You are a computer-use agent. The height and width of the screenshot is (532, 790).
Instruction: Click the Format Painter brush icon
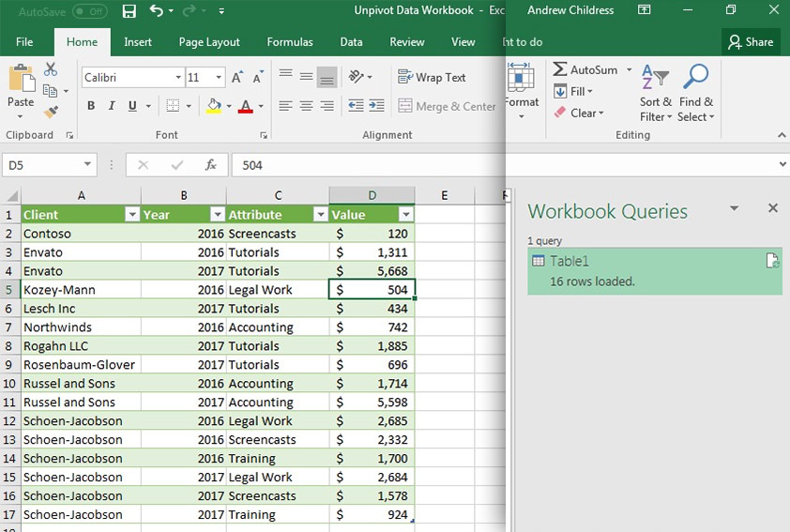[x=51, y=112]
